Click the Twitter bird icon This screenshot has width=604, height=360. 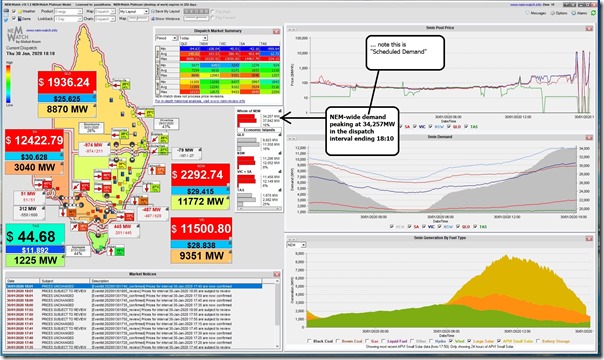pos(7,19)
